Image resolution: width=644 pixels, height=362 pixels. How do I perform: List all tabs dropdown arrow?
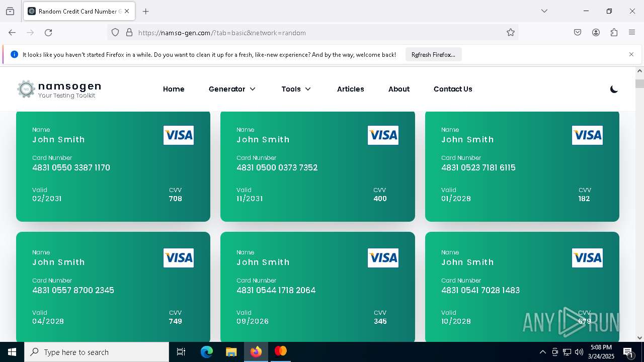pos(544,11)
